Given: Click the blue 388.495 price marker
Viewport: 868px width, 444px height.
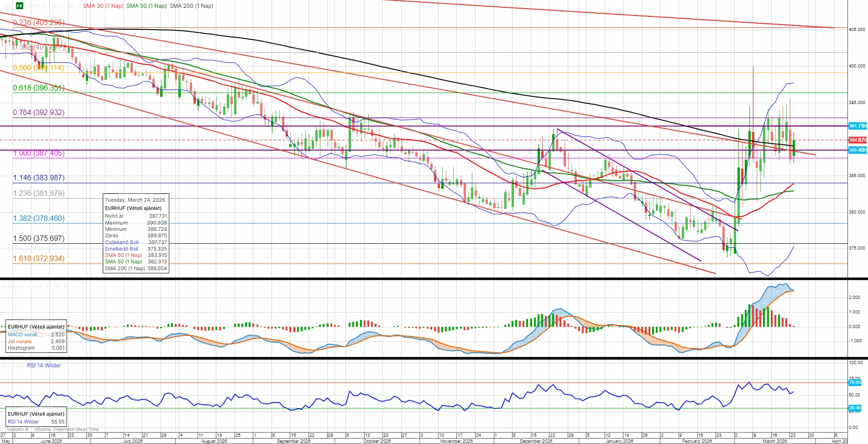Looking at the screenshot, I should point(857,150).
